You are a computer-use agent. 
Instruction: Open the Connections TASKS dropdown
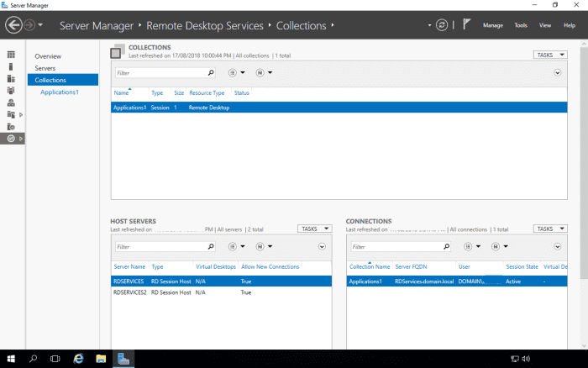(550, 229)
